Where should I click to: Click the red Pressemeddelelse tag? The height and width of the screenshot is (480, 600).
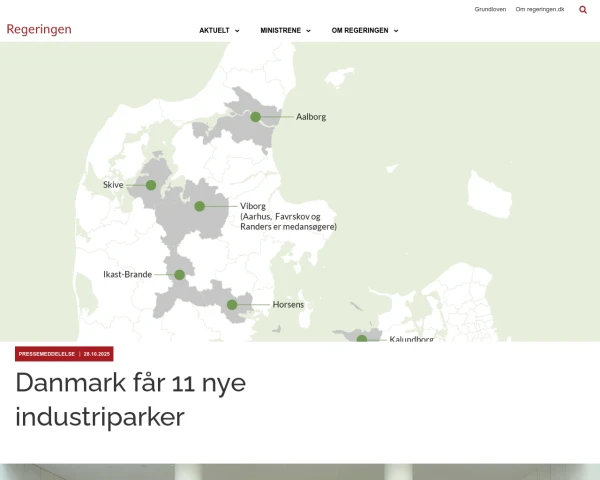47,354
